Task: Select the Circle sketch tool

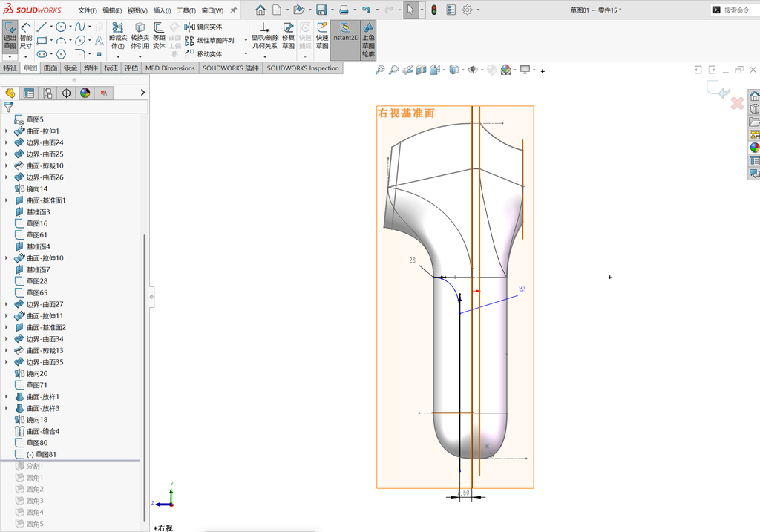Action: [x=61, y=27]
